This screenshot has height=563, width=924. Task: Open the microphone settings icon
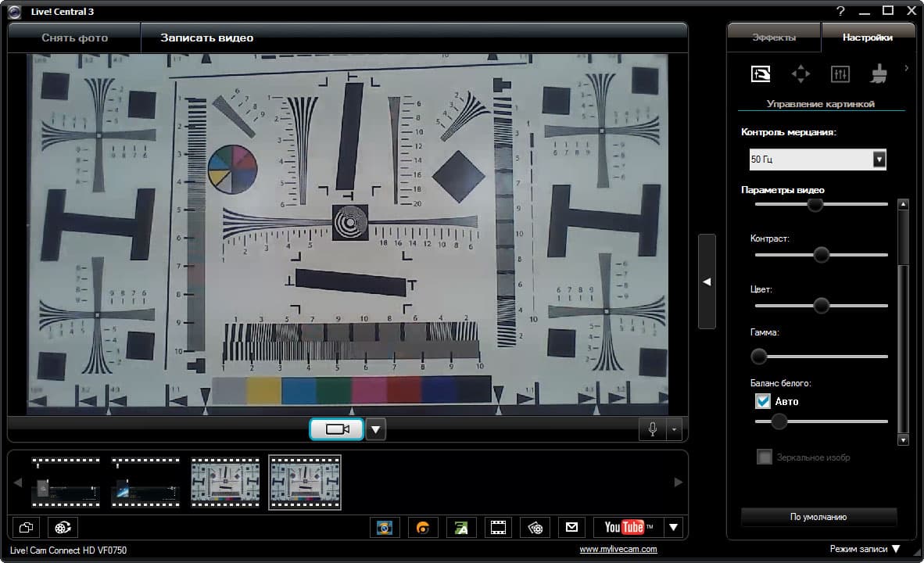point(652,429)
